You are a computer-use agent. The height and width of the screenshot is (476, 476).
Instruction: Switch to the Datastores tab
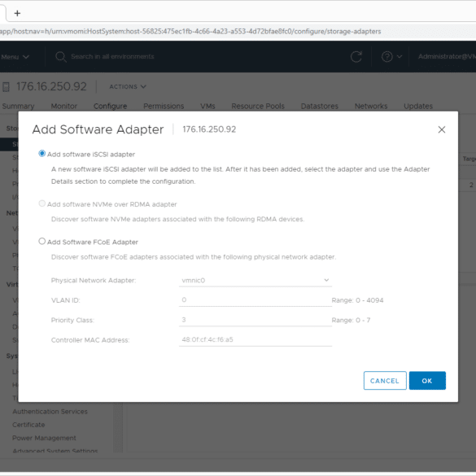point(319,107)
